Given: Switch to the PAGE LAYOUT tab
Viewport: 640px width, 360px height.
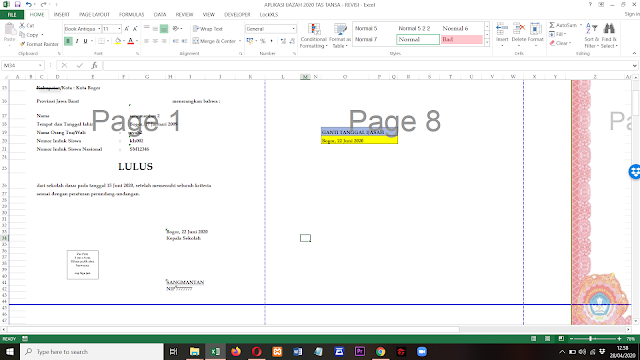Looking at the screenshot, I should pyautogui.click(x=94, y=15).
